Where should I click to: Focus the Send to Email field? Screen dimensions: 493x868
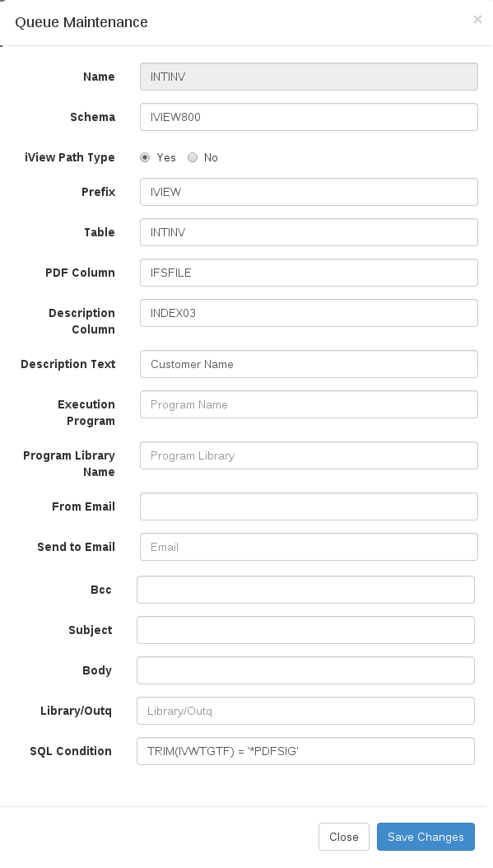309,546
